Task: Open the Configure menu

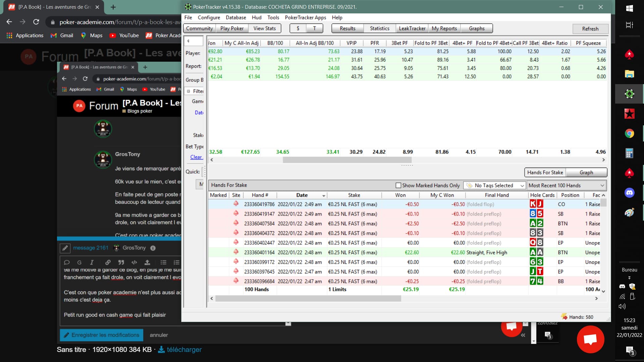Action: (x=209, y=17)
